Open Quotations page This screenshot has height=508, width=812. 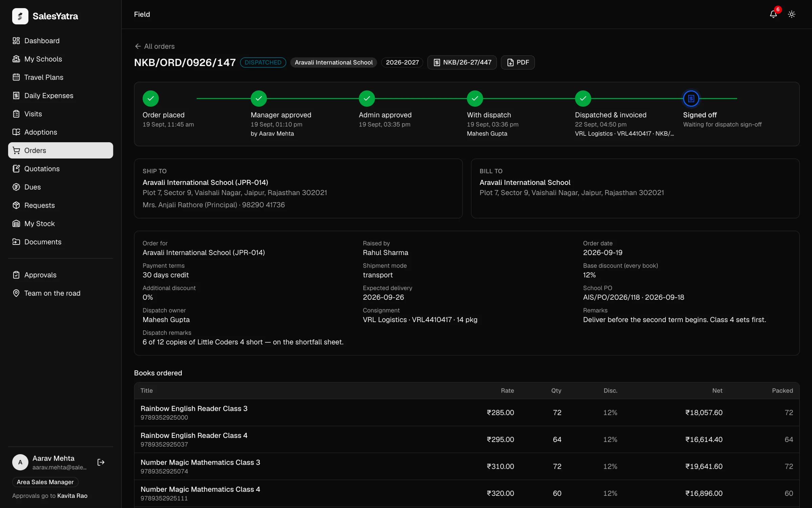pyautogui.click(x=61, y=169)
